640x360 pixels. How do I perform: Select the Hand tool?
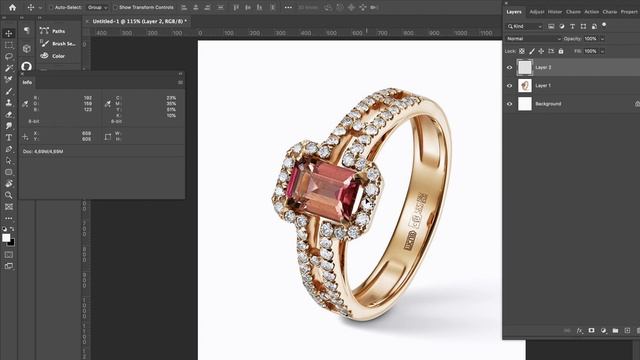click(x=9, y=184)
